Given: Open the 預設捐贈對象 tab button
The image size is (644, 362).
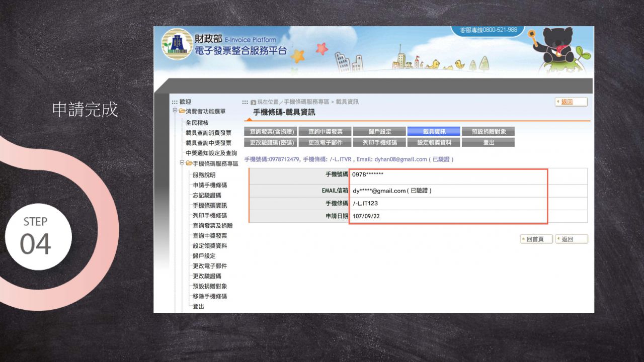Looking at the screenshot, I should [488, 131].
